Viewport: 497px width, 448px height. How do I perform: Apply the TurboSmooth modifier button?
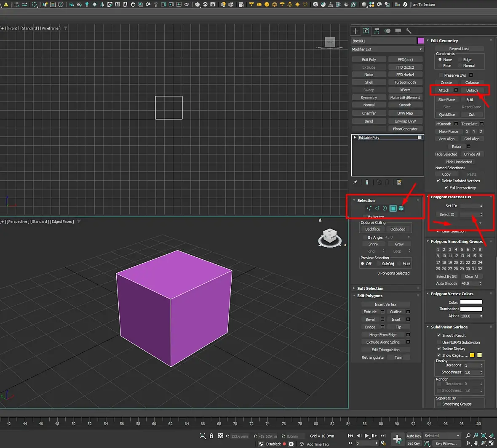point(405,83)
